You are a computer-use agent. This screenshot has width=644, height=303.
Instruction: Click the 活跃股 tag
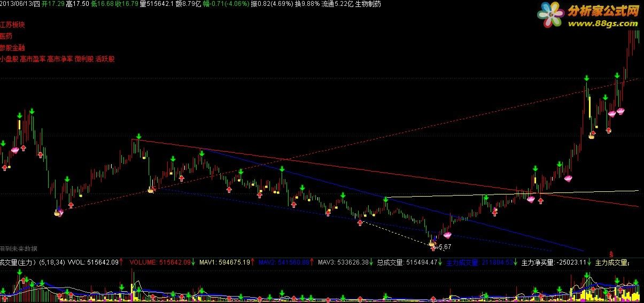105,59
